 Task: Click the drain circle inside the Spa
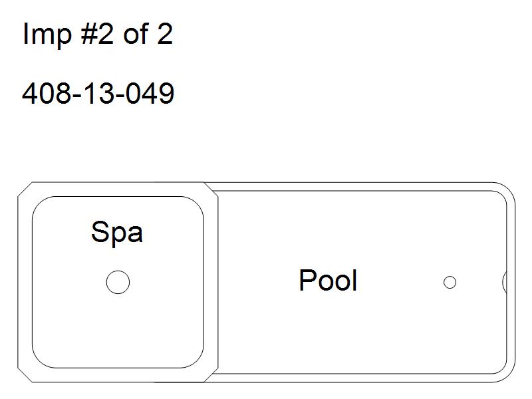tap(118, 282)
